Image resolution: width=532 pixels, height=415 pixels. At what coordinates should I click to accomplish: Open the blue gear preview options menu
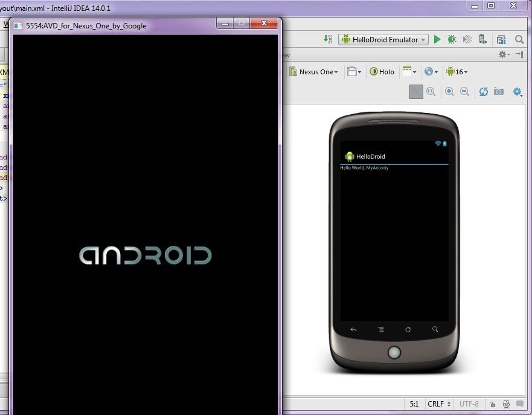[x=518, y=92]
